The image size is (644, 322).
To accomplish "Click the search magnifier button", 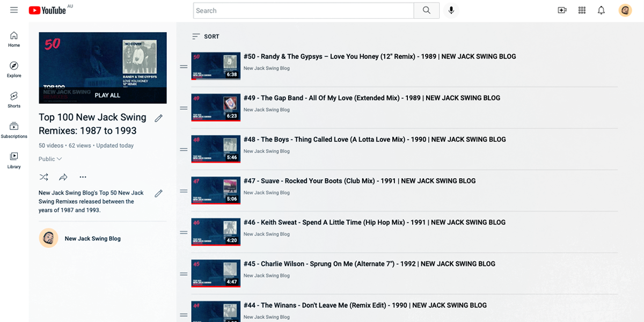I will pyautogui.click(x=427, y=10).
